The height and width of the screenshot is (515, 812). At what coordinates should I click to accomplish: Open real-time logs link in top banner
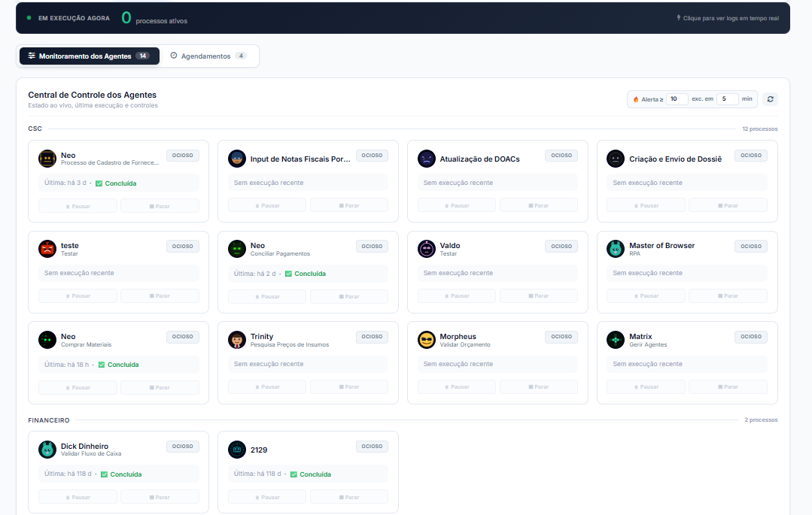[728, 18]
